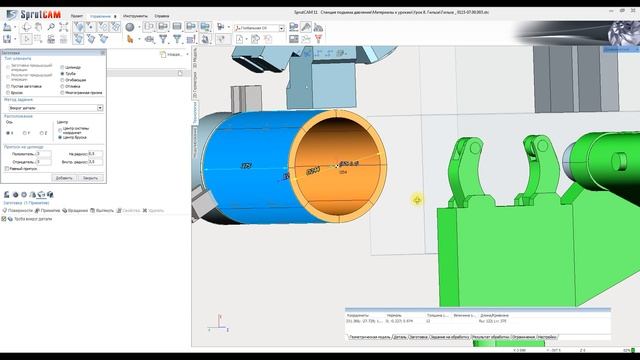Click the second funnel filter icon
The width and height of the screenshot is (640, 360).
pyautogui.click(x=177, y=39)
